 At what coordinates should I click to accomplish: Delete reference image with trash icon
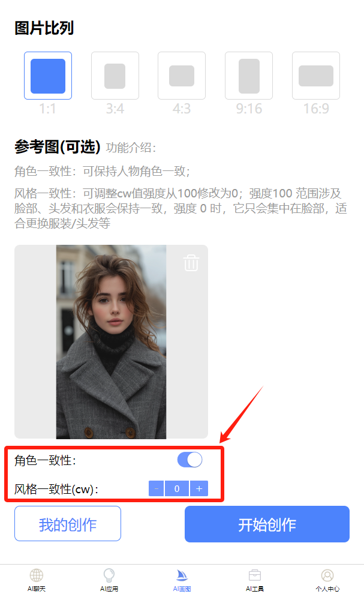pos(191,263)
